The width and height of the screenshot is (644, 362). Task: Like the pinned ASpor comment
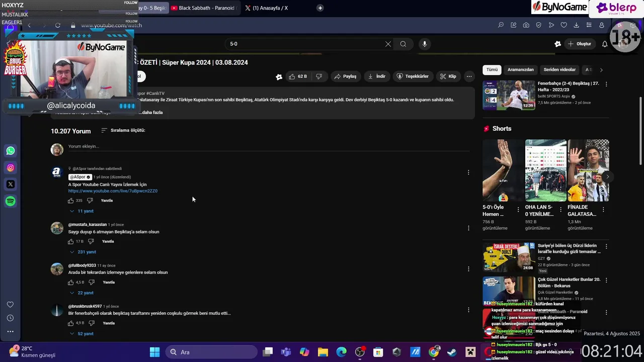(71, 201)
